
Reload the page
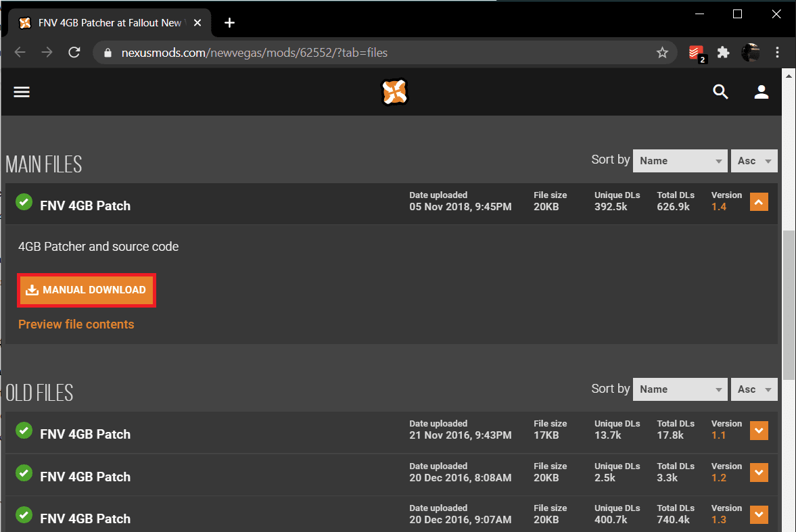pos(74,53)
